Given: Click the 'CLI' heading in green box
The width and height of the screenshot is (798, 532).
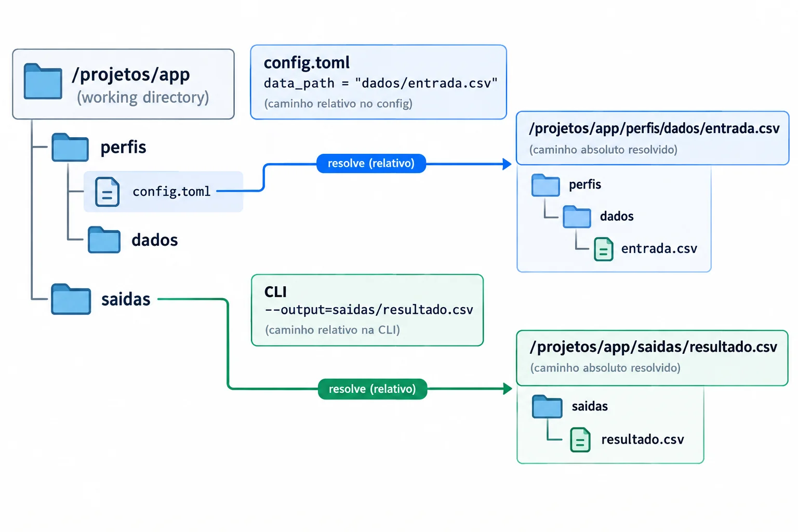Looking at the screenshot, I should click(x=275, y=292).
